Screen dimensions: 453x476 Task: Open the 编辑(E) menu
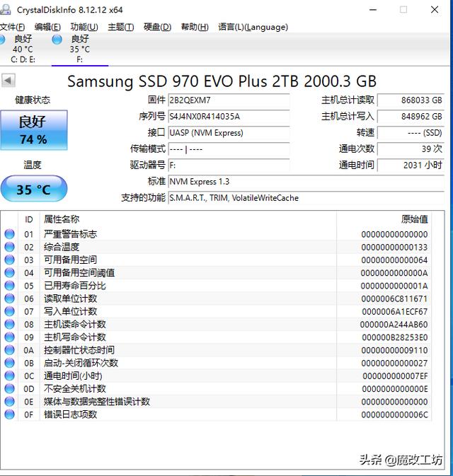click(x=47, y=27)
